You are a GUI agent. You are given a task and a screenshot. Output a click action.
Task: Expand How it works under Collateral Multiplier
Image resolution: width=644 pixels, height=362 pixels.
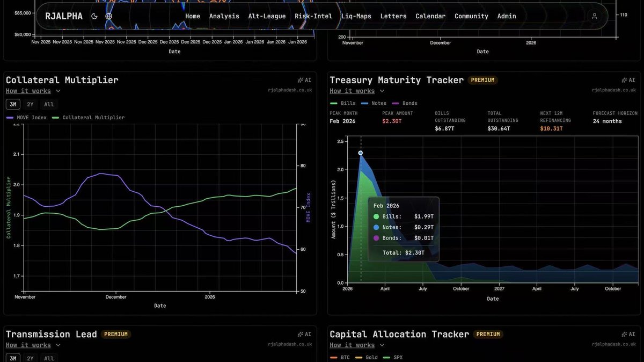click(33, 91)
